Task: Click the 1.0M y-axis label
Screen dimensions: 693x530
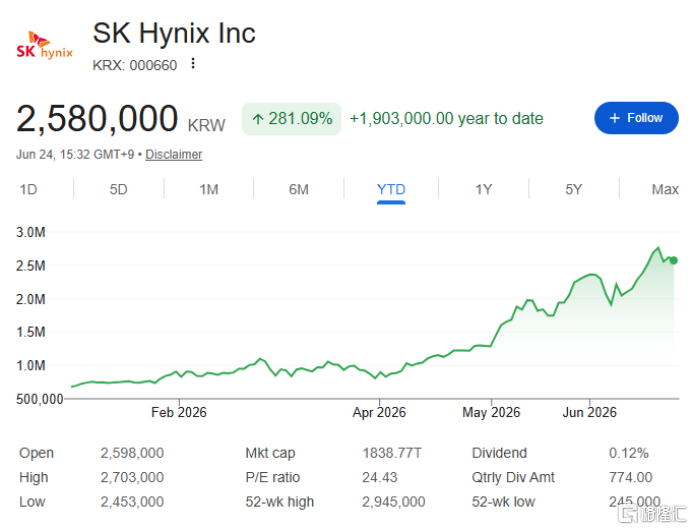Action: pyautogui.click(x=30, y=366)
